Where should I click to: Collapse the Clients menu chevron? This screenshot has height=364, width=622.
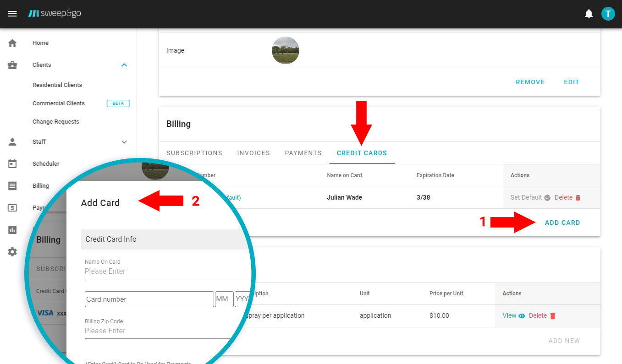[124, 65]
